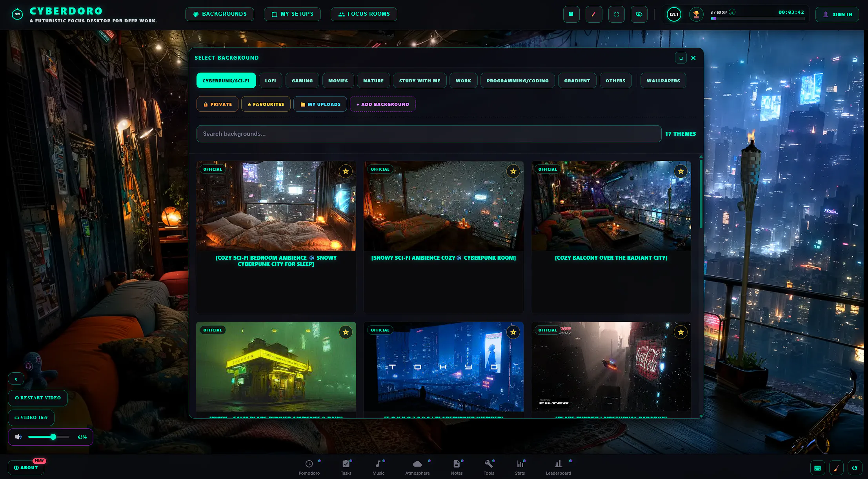Open the Notes tool in bottom dock

(457, 467)
